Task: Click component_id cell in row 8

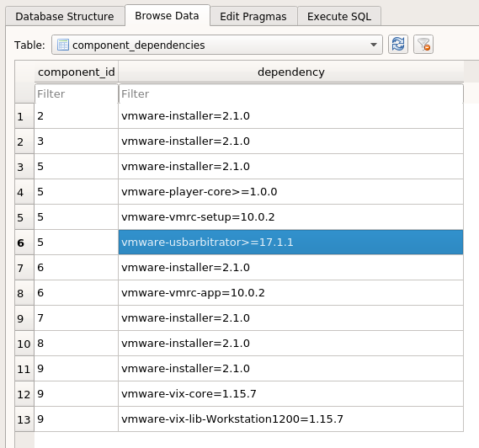Action: tap(77, 293)
